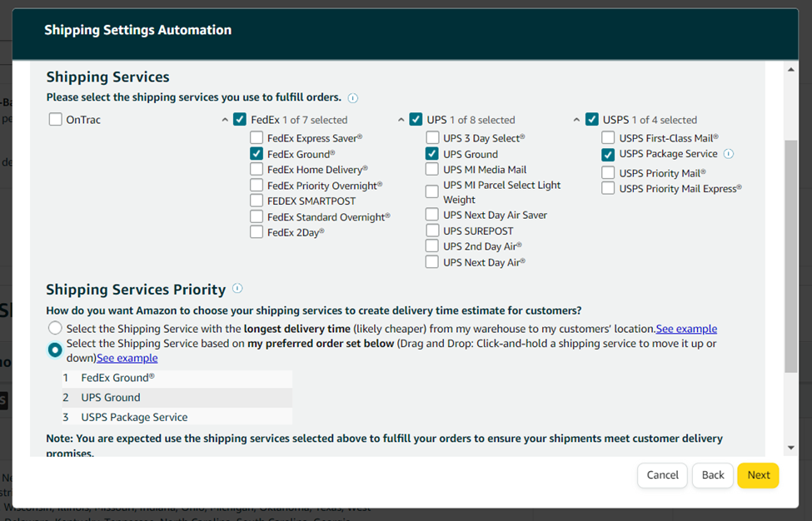This screenshot has height=521, width=812.
Task: Select my preferred order radio option
Action: click(x=55, y=350)
